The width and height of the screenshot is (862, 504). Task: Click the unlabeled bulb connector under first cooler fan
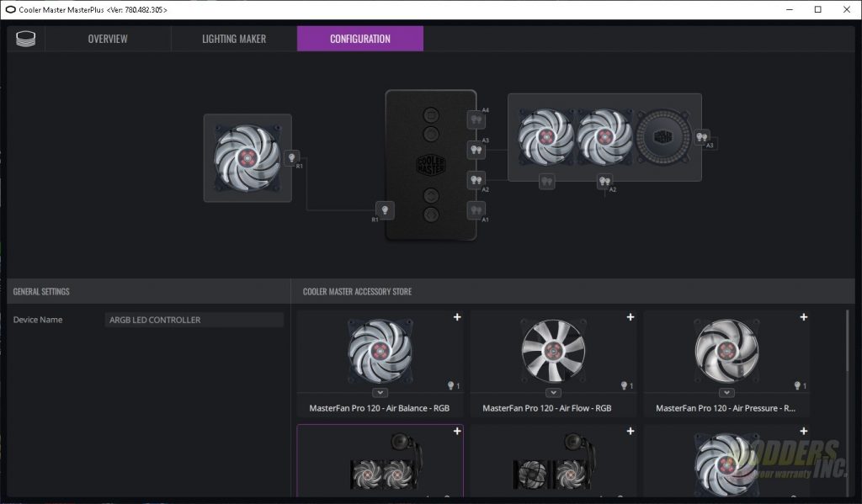546,181
